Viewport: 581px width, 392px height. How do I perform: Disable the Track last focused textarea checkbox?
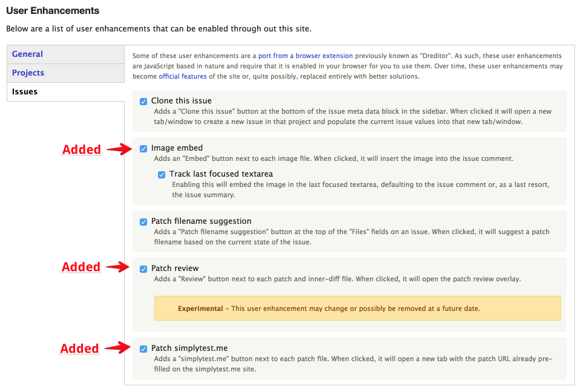pos(162,175)
